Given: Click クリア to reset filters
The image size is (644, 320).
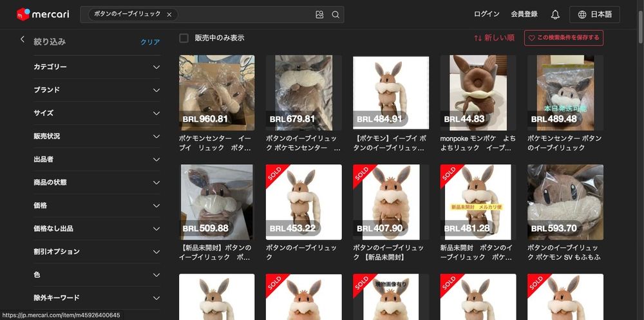Looking at the screenshot, I should pyautogui.click(x=150, y=42).
